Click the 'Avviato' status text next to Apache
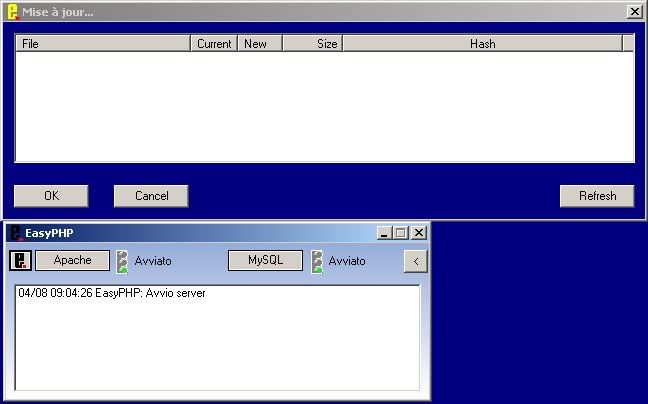Viewport: 648px width, 404px height. [153, 261]
